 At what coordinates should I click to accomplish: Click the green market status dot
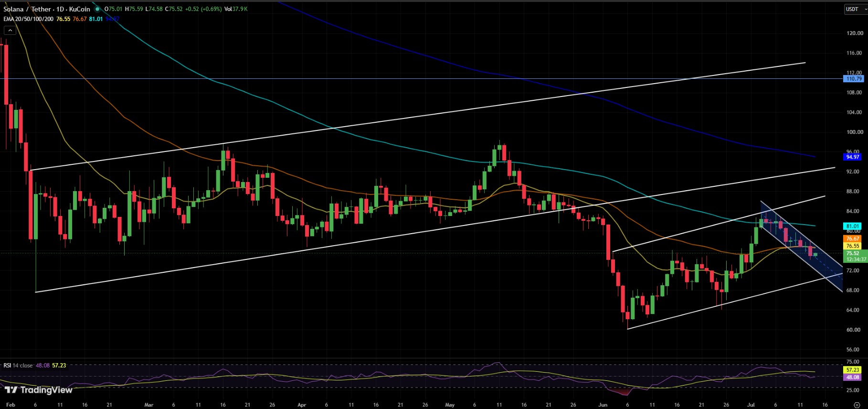(97, 9)
